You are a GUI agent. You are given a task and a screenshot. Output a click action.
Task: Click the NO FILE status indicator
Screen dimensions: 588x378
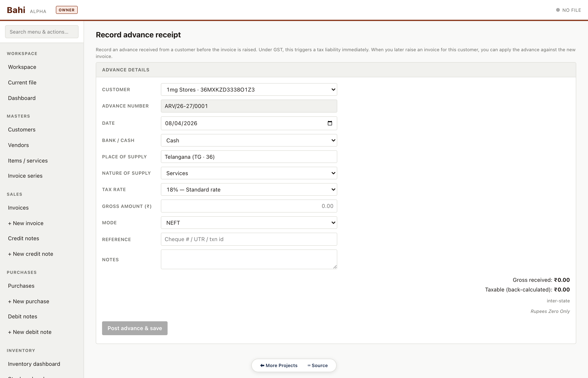pos(568,10)
